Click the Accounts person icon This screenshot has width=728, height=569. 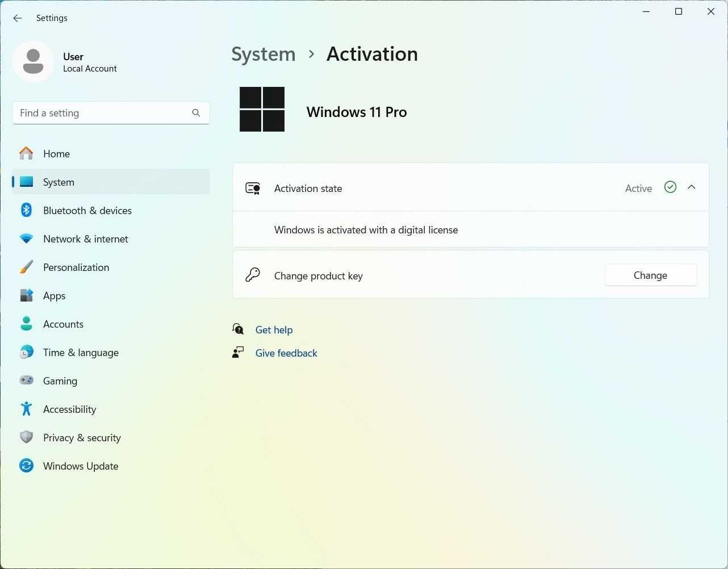click(26, 324)
